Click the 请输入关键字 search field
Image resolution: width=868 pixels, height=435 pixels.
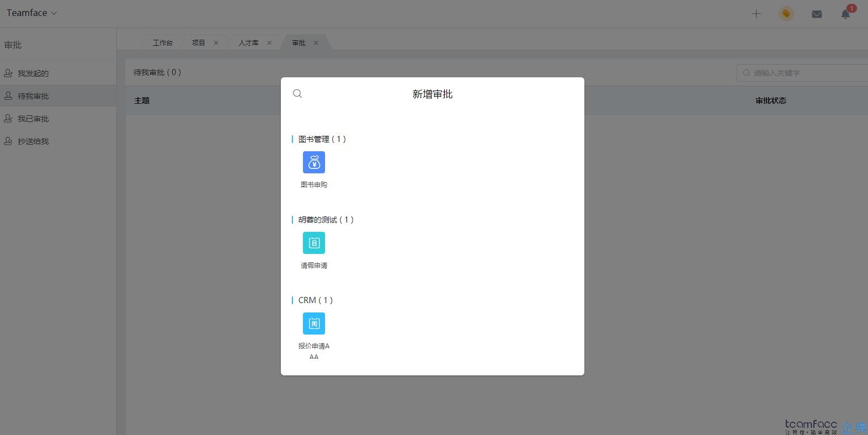point(802,73)
